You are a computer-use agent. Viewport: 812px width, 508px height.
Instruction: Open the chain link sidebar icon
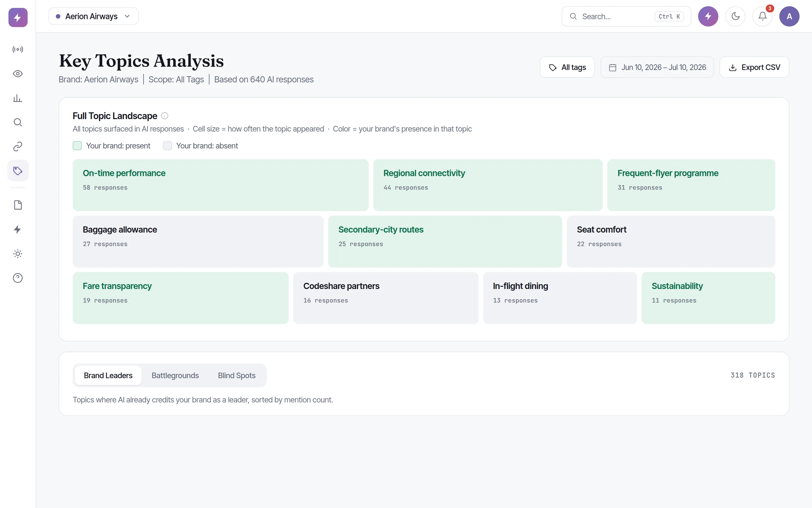point(18,146)
